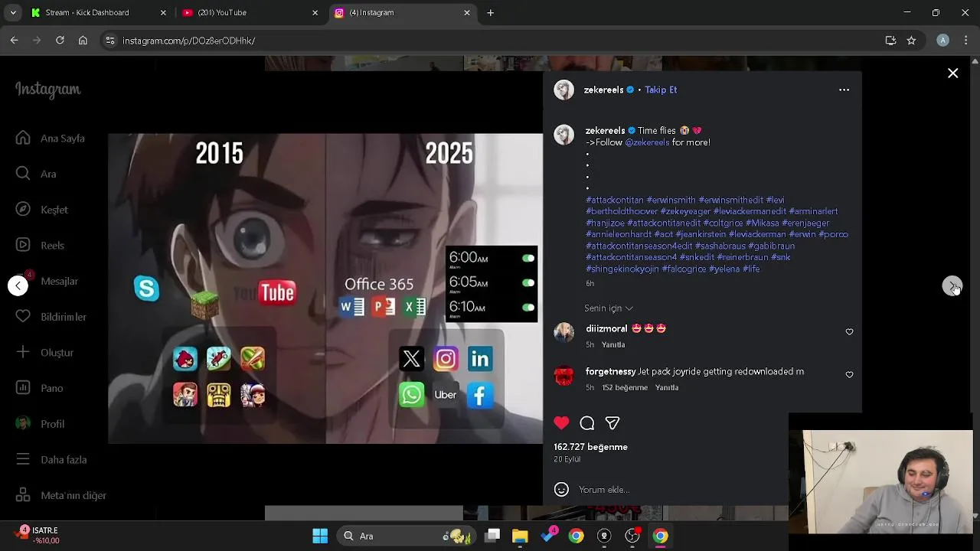The height and width of the screenshot is (551, 980).
Task: Open post options three-dots menu
Action: (844, 90)
